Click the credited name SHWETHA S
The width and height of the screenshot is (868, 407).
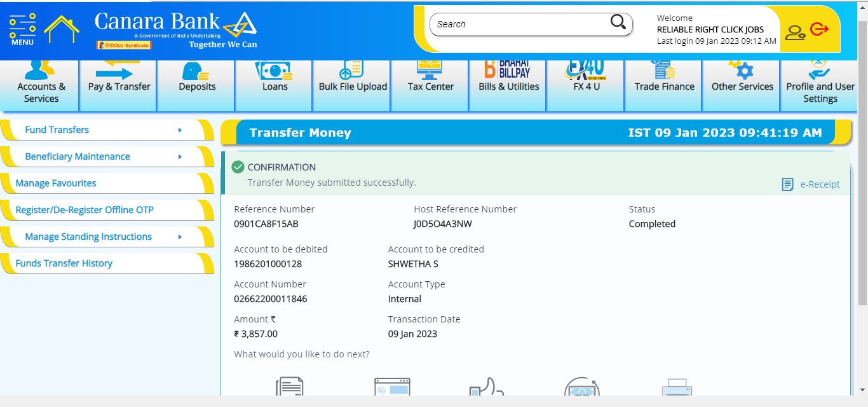pos(413,264)
